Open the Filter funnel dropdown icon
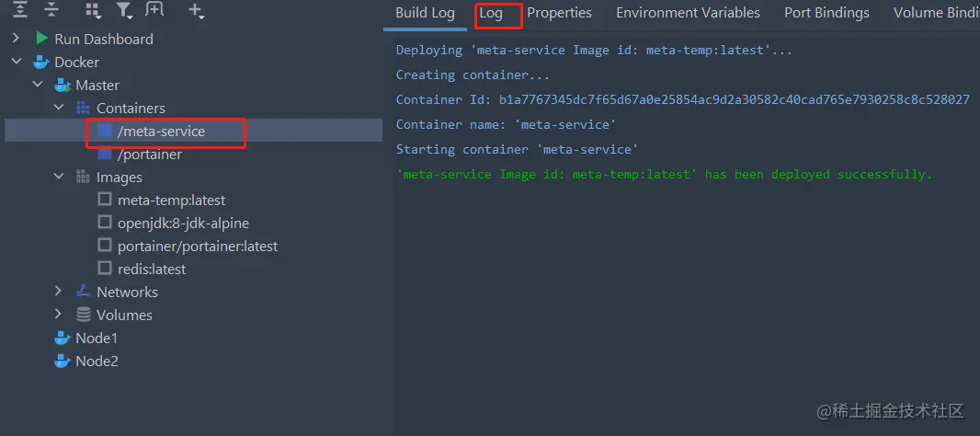 [123, 9]
